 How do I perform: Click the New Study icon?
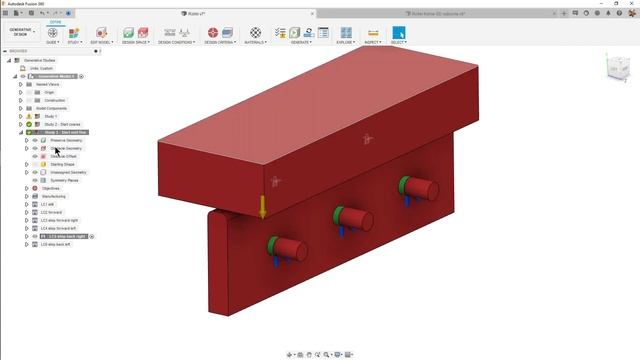pyautogui.click(x=74, y=33)
